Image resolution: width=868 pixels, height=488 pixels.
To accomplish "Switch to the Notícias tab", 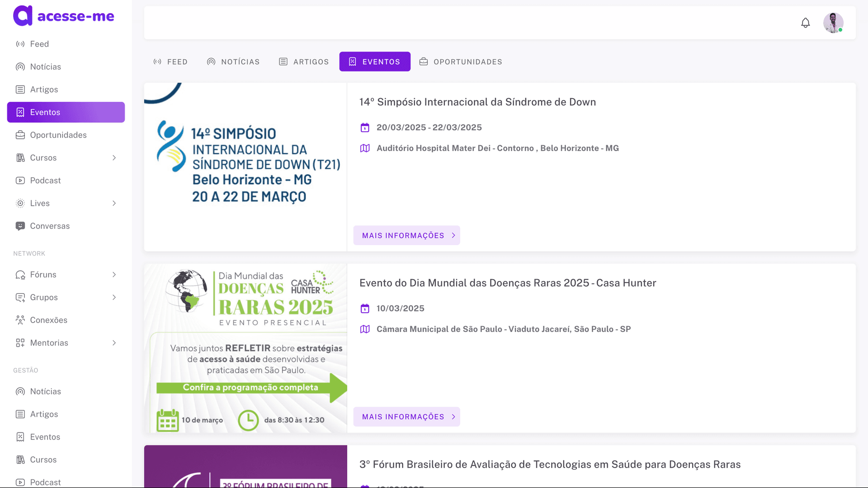I will pyautogui.click(x=233, y=62).
